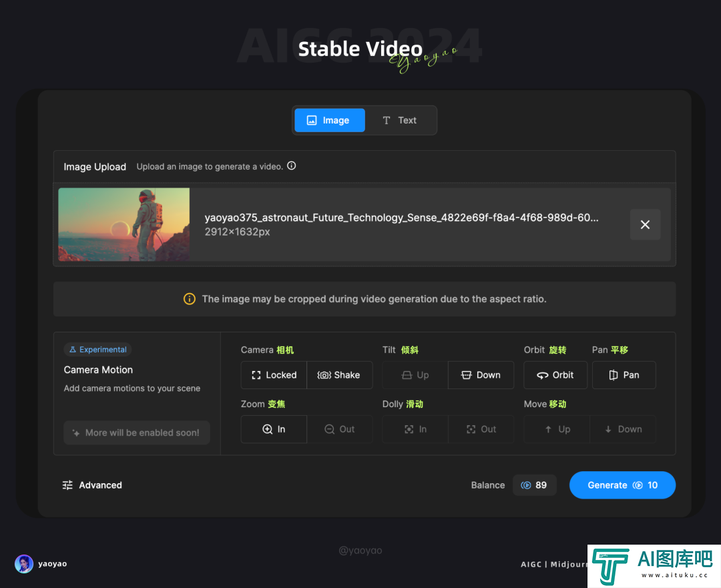
Task: Select Move Down motion
Action: [x=623, y=429]
